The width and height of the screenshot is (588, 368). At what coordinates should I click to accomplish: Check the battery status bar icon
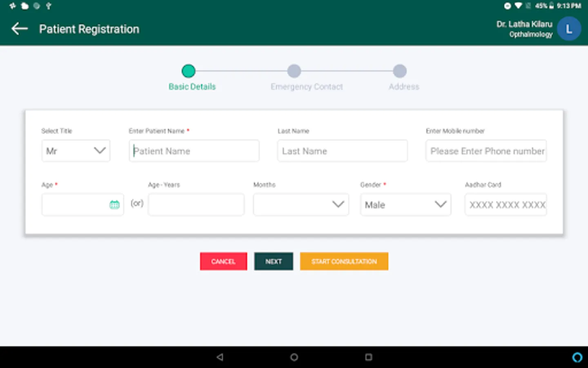click(551, 6)
